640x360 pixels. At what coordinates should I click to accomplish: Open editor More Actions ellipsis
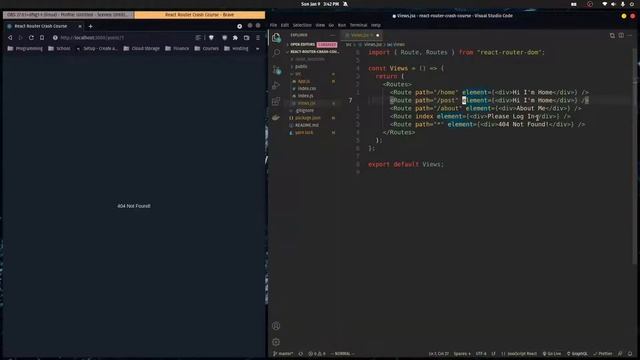click(630, 36)
